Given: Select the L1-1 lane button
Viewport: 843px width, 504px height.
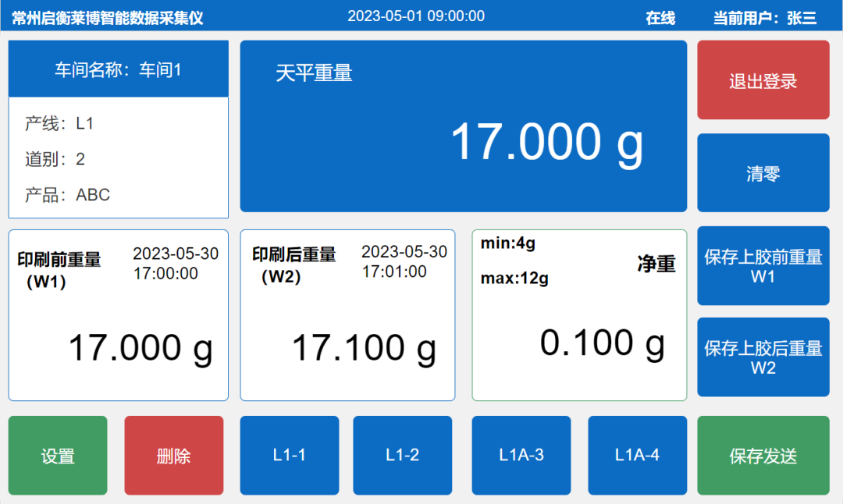Looking at the screenshot, I should click(290, 456).
